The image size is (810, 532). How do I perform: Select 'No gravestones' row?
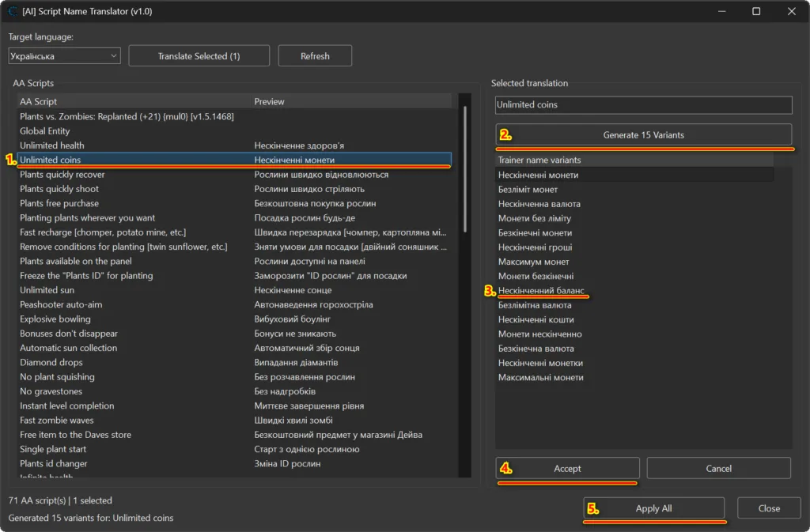click(x=234, y=391)
